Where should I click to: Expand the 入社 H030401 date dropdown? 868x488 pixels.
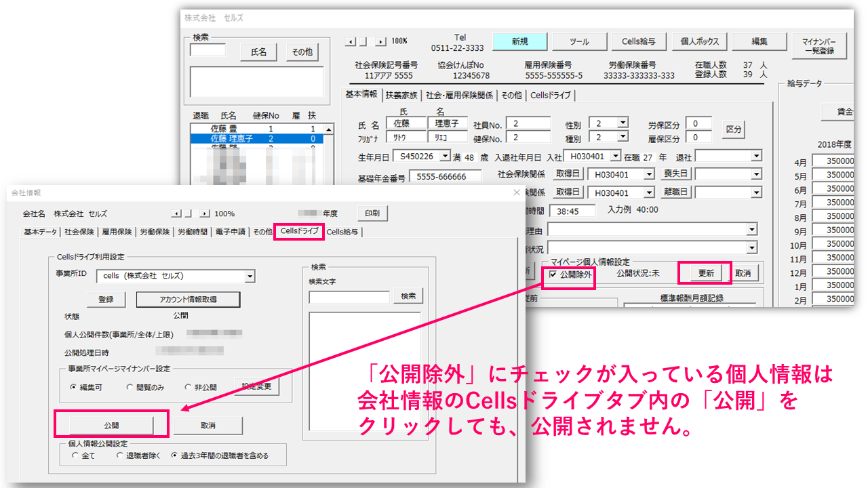[x=615, y=157]
